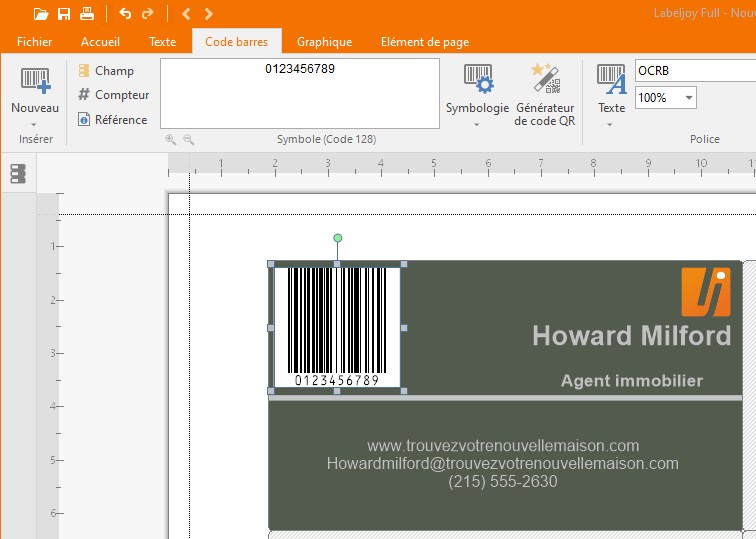Click the gray separator bar element
756x539 pixels.
(505, 398)
